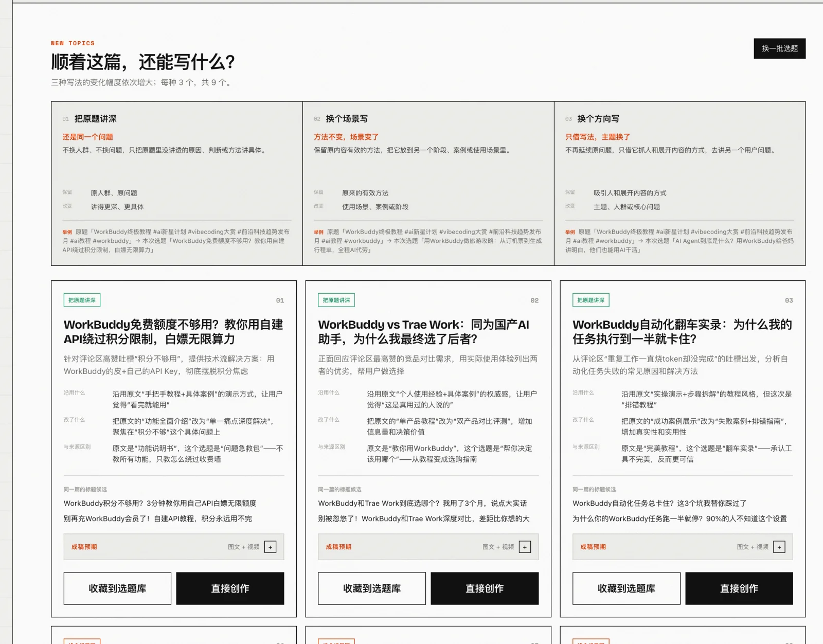Select candidate title WorkBuddy和Trae Work到底选哪个

click(x=422, y=503)
